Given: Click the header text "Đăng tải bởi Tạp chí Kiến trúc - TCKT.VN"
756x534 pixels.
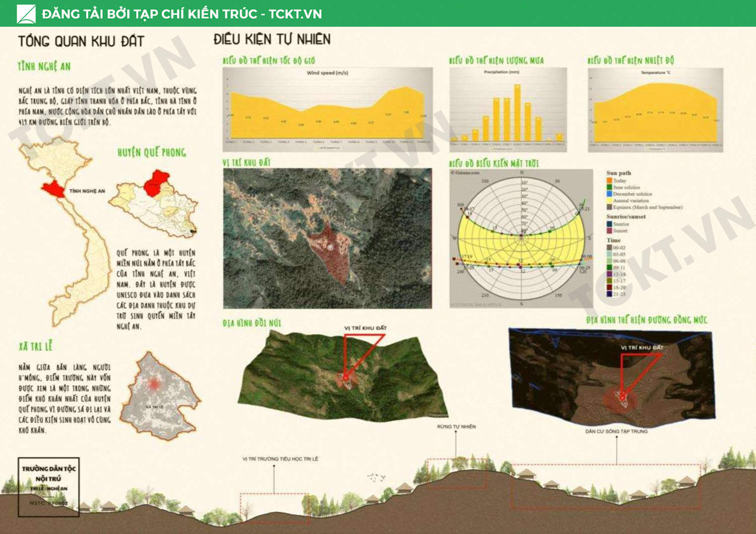Looking at the screenshot, I should point(181,14).
